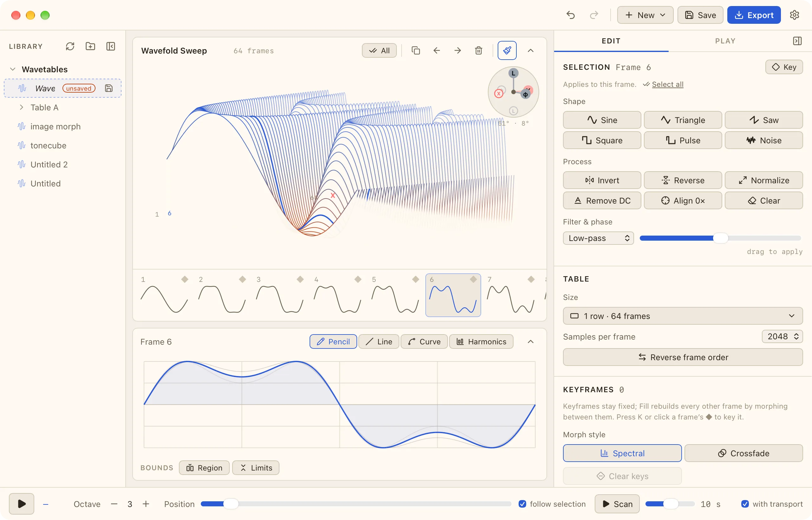812x520 pixels.
Task: Collapse the library sidebar panel icon
Action: click(110, 46)
